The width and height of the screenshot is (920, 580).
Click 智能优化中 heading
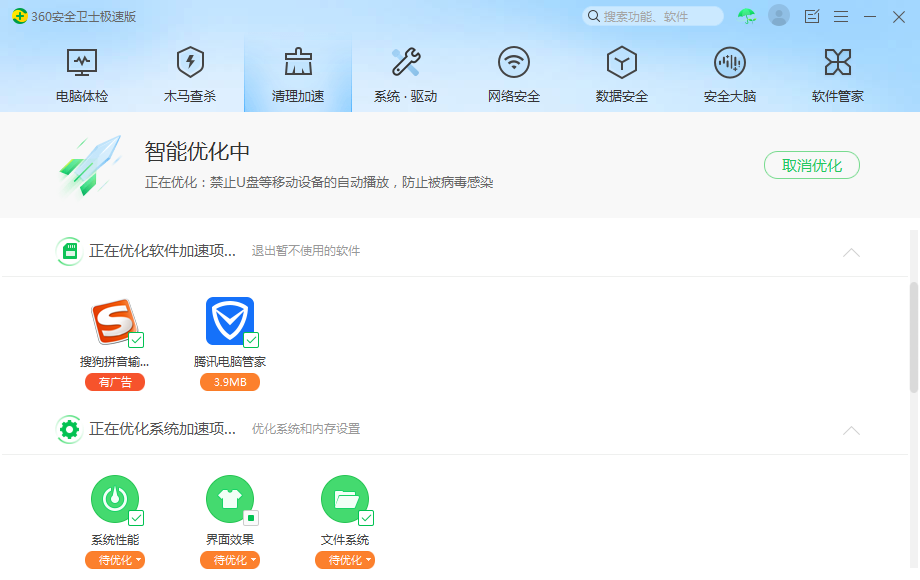197,152
